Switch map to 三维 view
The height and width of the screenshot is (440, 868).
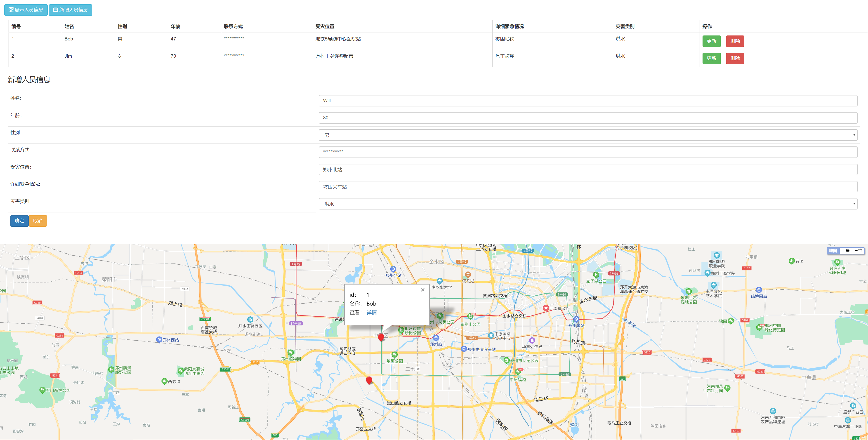tap(858, 251)
